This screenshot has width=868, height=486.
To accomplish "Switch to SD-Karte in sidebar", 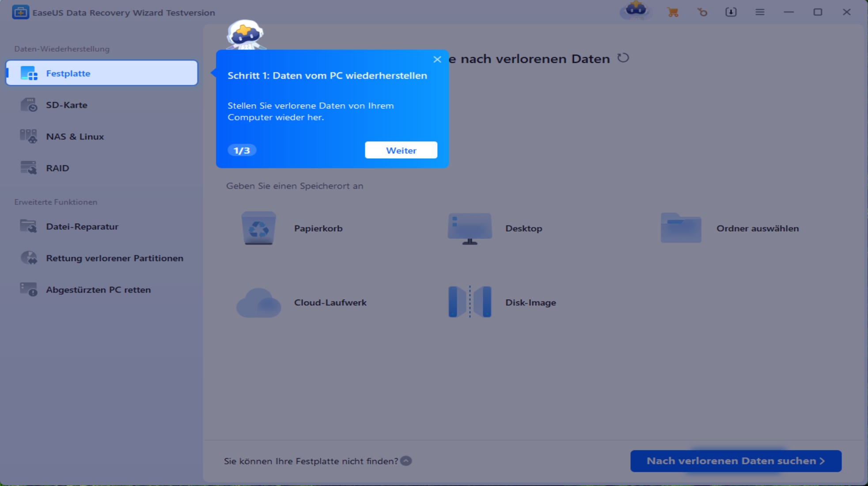I will tap(67, 105).
